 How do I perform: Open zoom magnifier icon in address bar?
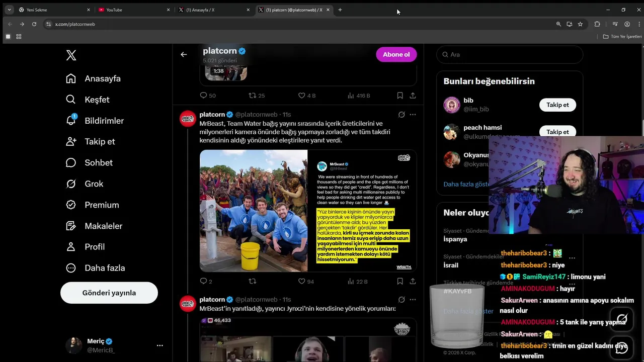[558, 24]
